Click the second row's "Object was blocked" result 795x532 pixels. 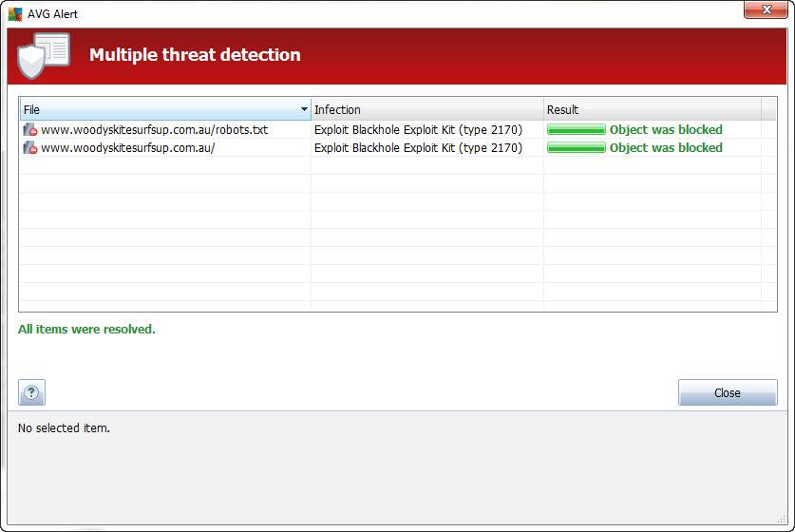[665, 148]
